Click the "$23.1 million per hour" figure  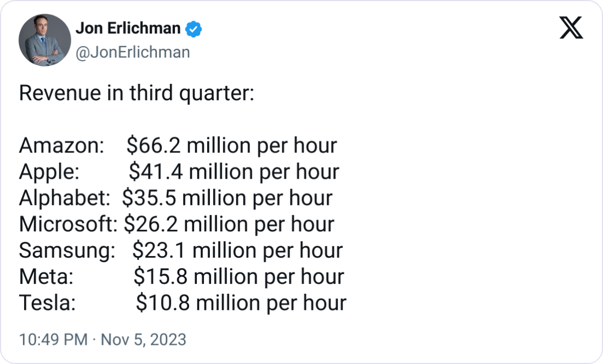(x=237, y=251)
